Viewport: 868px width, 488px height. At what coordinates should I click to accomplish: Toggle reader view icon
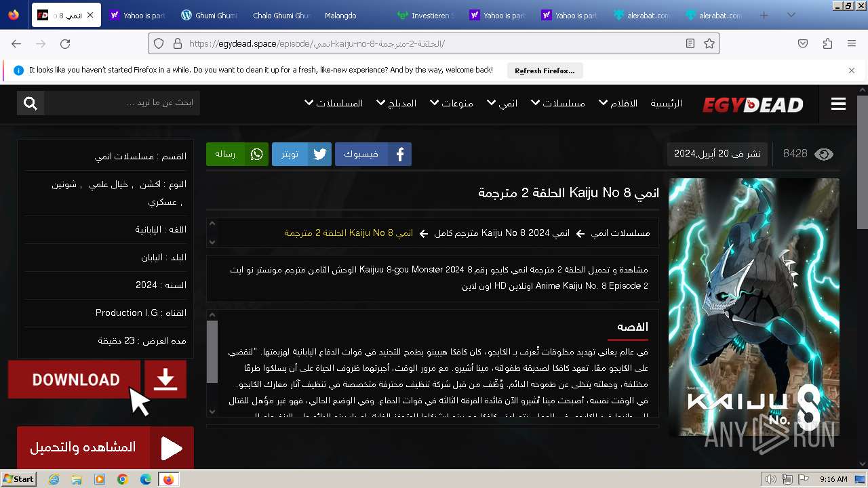coord(690,43)
